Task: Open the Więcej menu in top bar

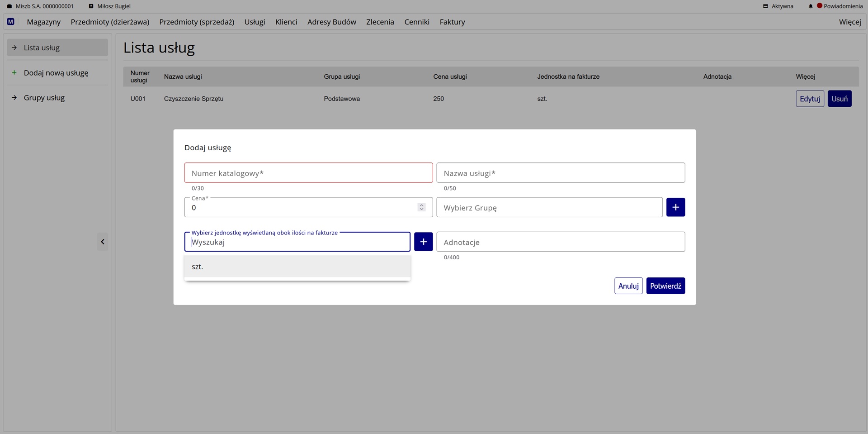Action: click(x=849, y=22)
